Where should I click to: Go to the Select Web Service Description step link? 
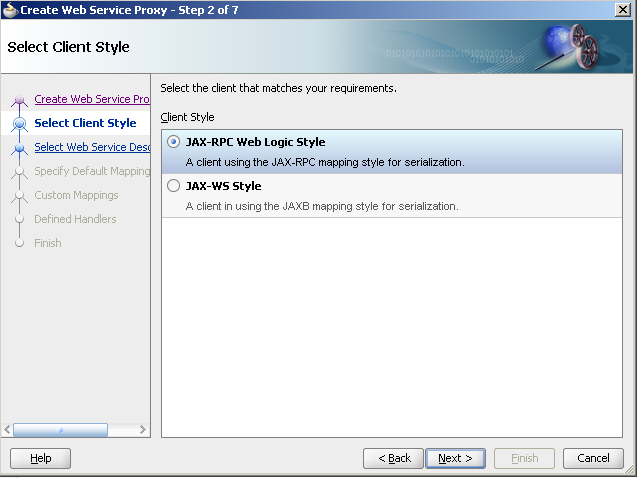pos(92,147)
